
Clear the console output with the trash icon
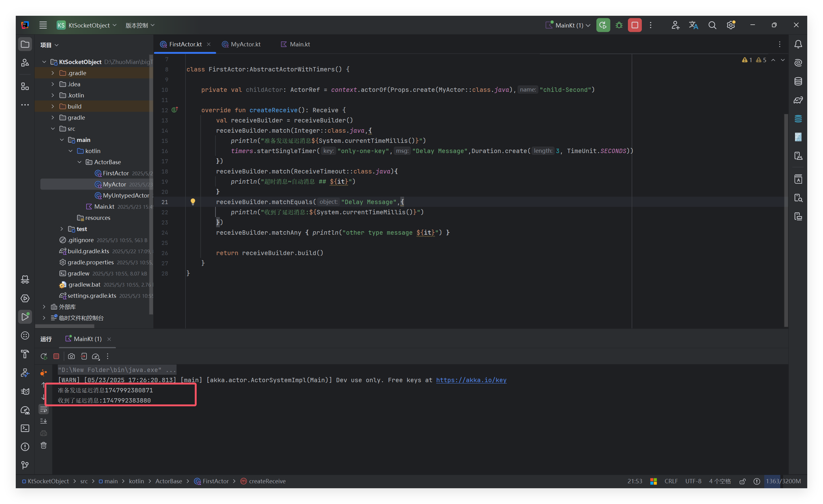(43, 445)
